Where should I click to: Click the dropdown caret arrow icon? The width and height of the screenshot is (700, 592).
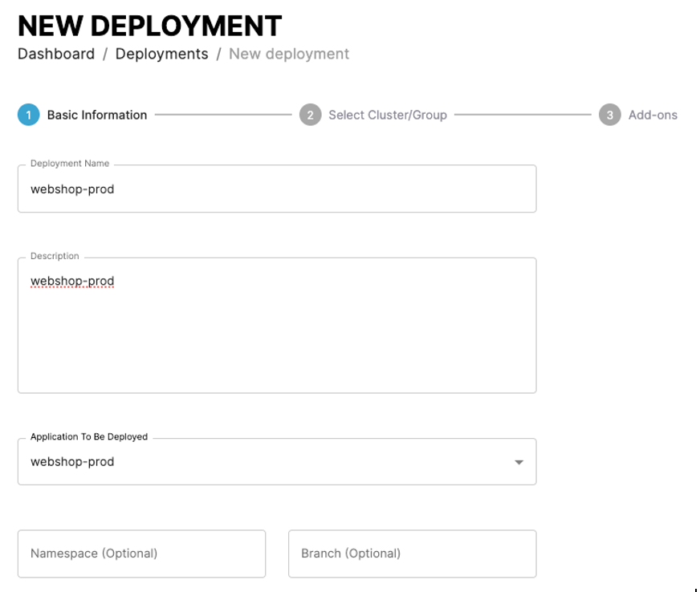click(519, 462)
